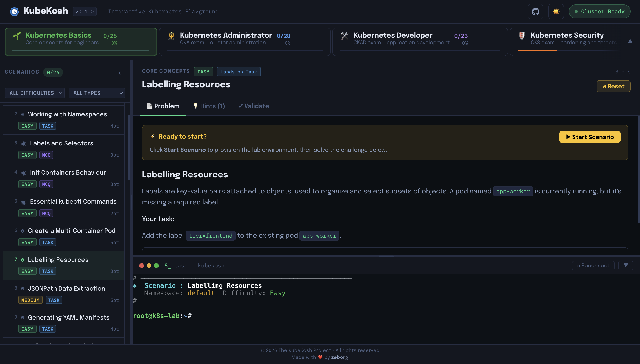The width and height of the screenshot is (640, 364).
Task: Reset the scenario with the Reset button
Action: (613, 86)
